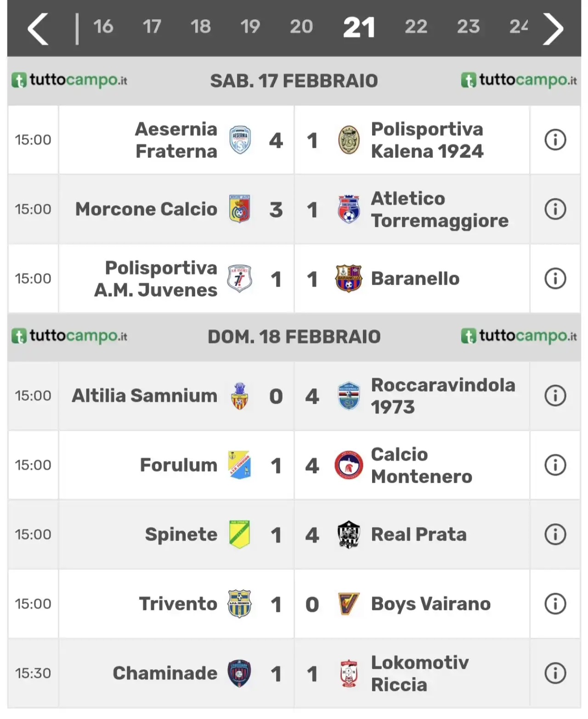The height and width of the screenshot is (719, 588).
Task: Switch to matchday 16
Action: (x=103, y=27)
